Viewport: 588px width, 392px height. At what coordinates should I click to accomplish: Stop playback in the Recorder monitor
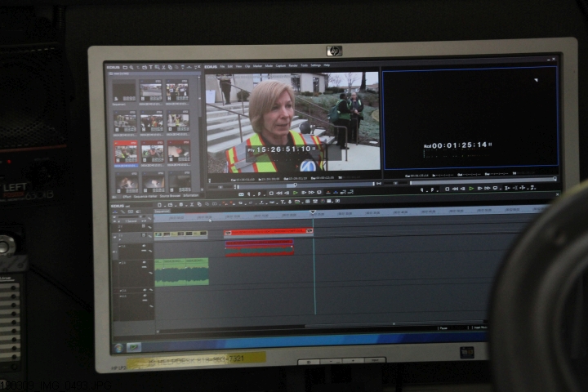447,189
